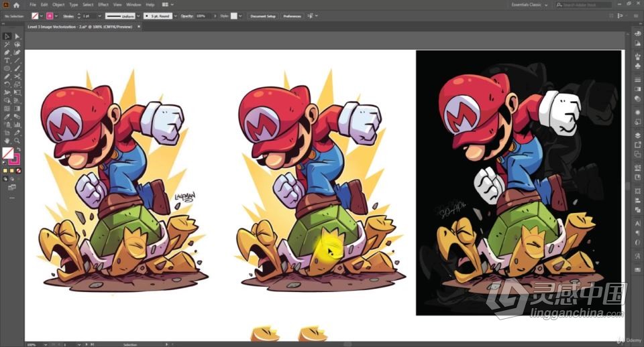Activate the Hand tool
Image resolution: width=644 pixels, height=347 pixels.
(x=7, y=141)
